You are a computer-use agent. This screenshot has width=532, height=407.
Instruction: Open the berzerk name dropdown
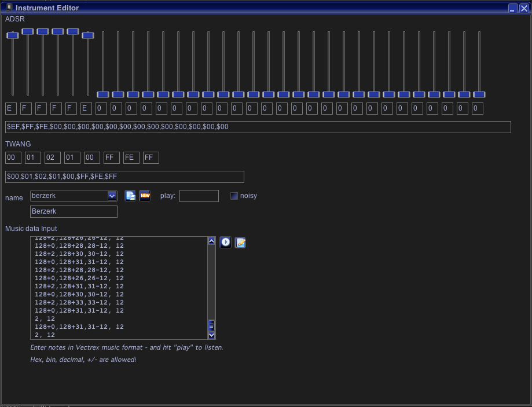click(112, 196)
